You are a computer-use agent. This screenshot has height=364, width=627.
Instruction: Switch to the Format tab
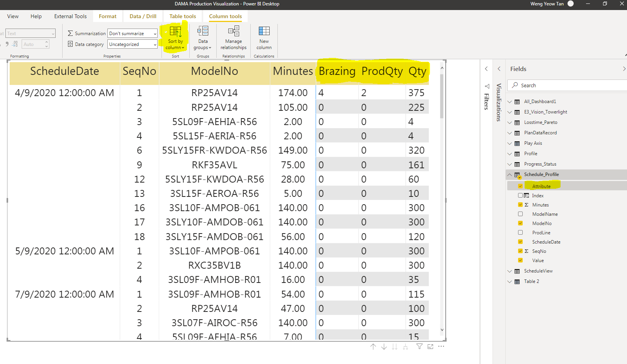pyautogui.click(x=107, y=16)
